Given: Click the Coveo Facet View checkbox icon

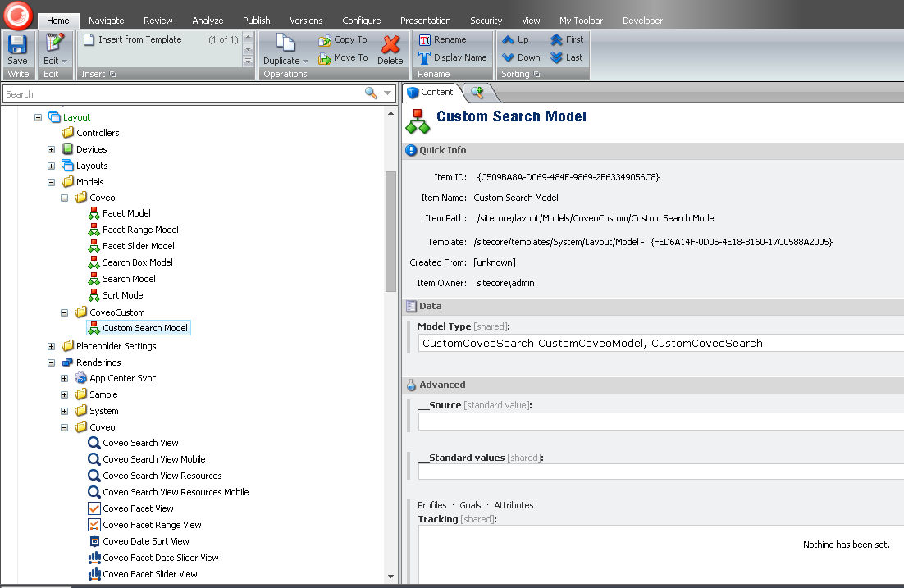Looking at the screenshot, I should coord(94,508).
